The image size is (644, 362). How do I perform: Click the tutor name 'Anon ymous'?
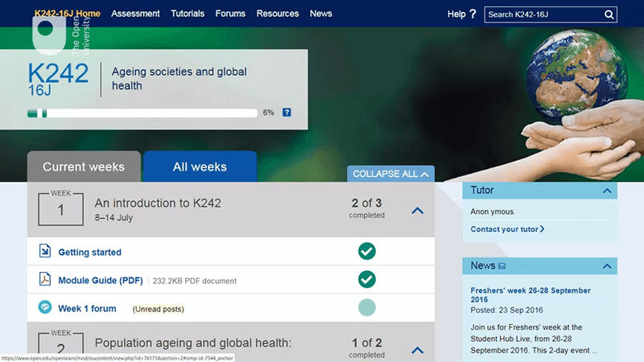tap(492, 212)
